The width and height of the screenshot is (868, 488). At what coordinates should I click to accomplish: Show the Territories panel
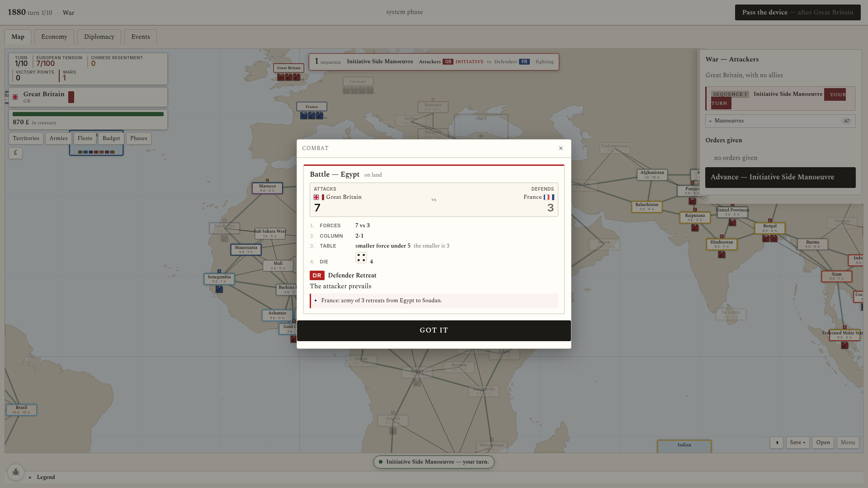pyautogui.click(x=26, y=138)
